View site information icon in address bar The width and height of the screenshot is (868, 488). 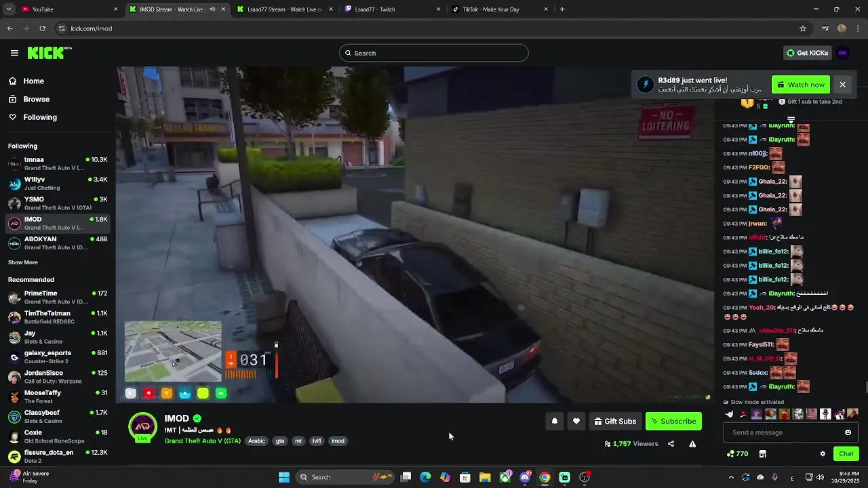[x=62, y=28]
